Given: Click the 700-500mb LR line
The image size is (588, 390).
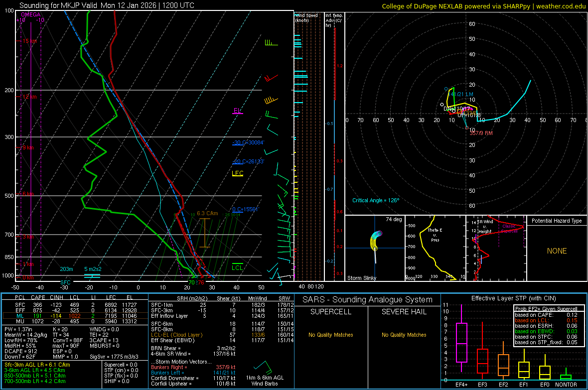Looking at the screenshot, I should tap(35, 381).
